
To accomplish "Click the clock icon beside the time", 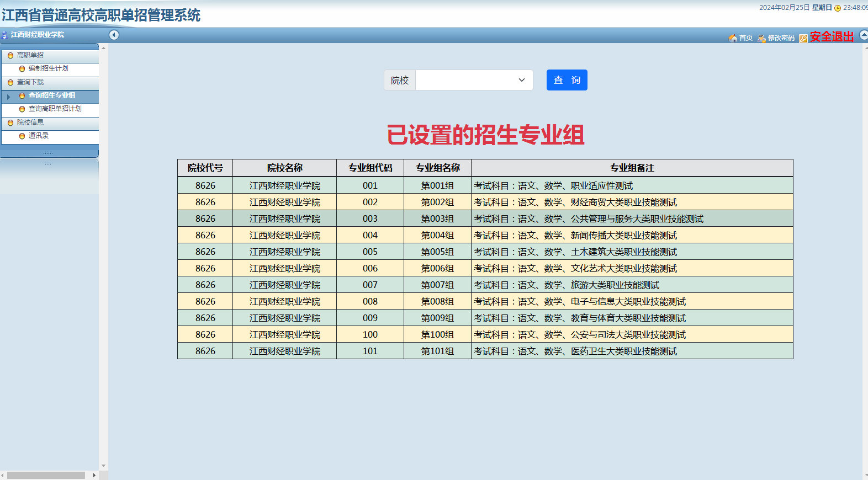I will pyautogui.click(x=838, y=8).
